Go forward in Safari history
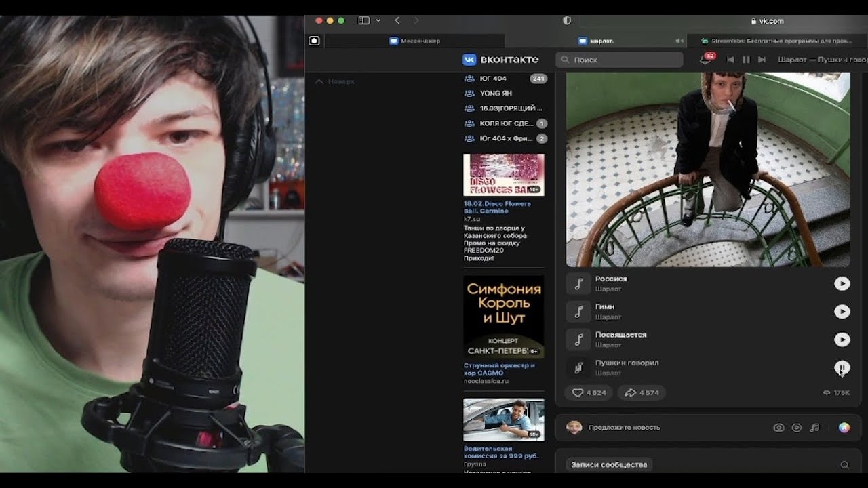868x488 pixels. (416, 20)
